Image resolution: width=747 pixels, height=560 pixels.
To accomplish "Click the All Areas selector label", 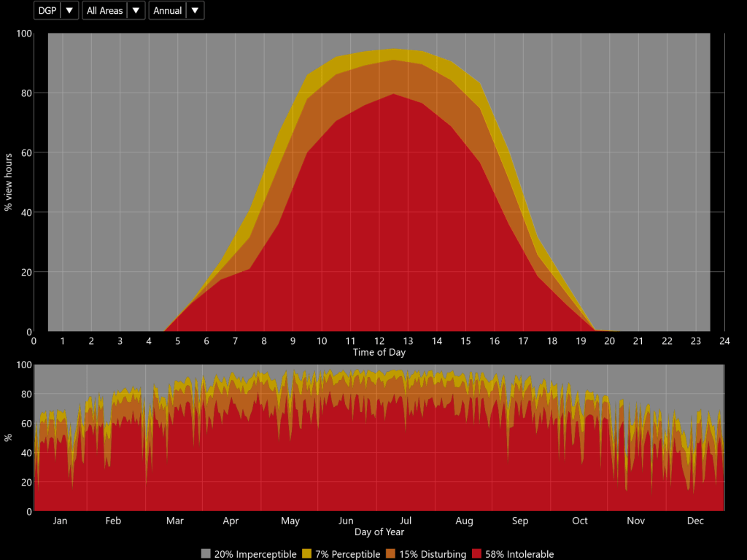I will tap(105, 11).
